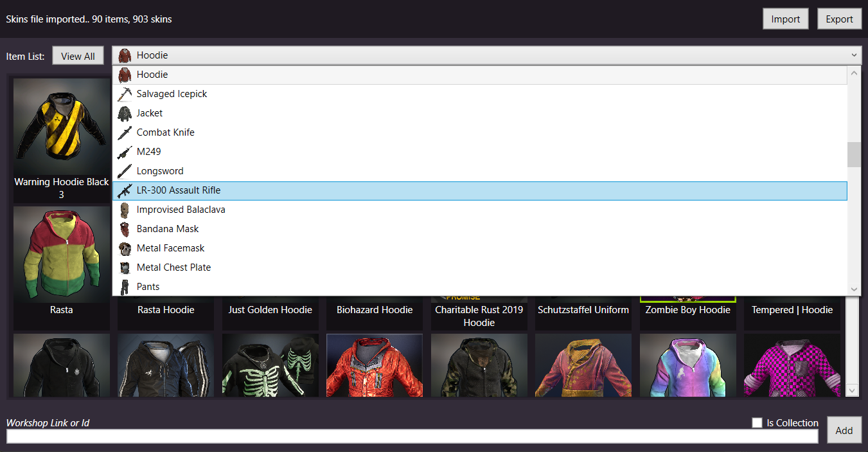The image size is (868, 452).
Task: Select LR-300 Assault Rifle from the list
Action: click(178, 190)
